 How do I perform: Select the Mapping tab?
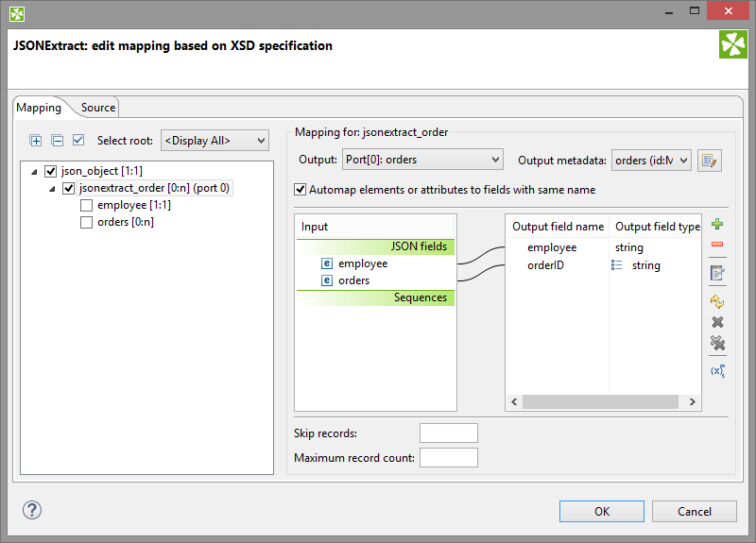coord(39,108)
